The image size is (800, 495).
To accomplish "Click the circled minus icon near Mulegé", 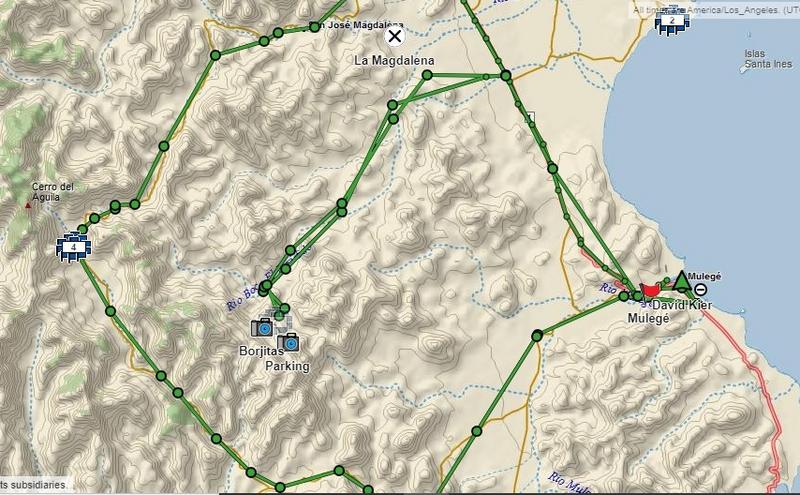I will point(701,290).
